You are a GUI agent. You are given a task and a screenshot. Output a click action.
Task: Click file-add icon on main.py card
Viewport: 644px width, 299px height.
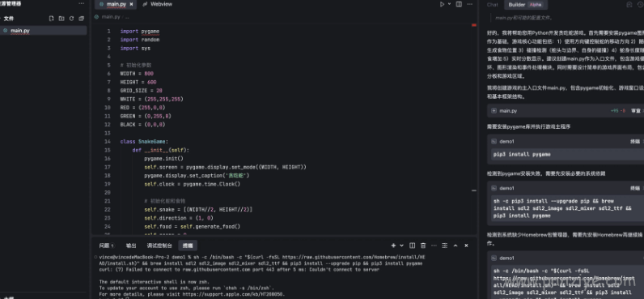pyautogui.click(x=494, y=111)
